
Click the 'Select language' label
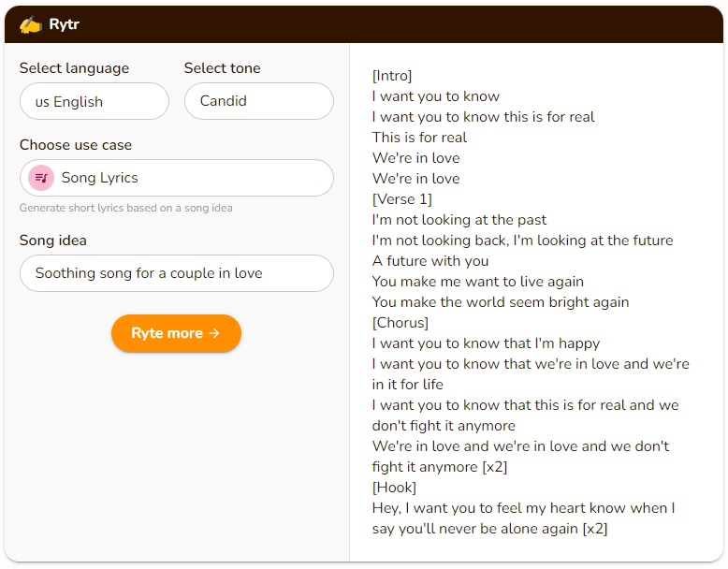click(x=74, y=68)
